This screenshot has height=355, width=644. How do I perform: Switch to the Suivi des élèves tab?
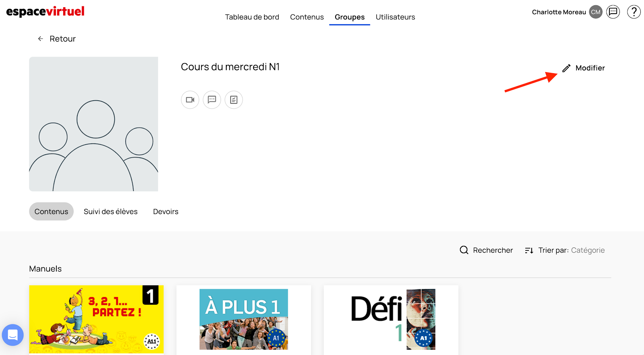[111, 212]
